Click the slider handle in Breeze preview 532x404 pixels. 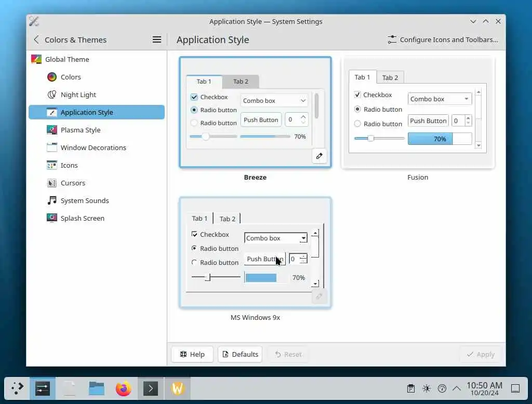pyautogui.click(x=206, y=137)
